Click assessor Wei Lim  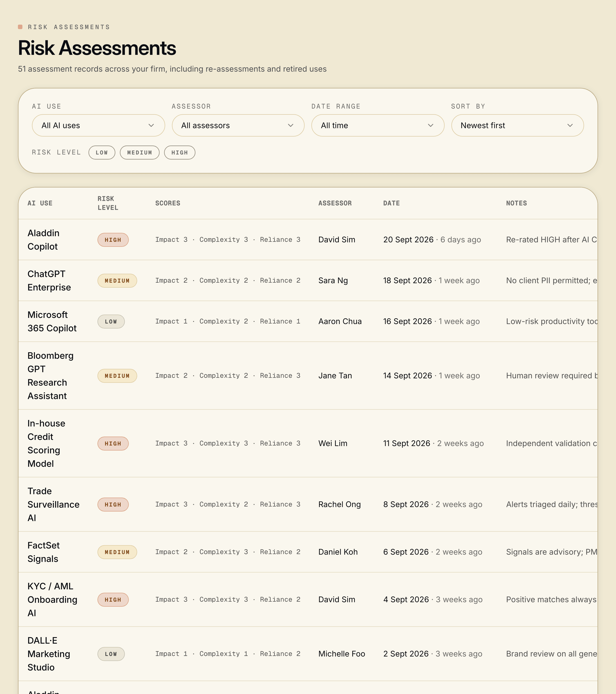click(333, 443)
